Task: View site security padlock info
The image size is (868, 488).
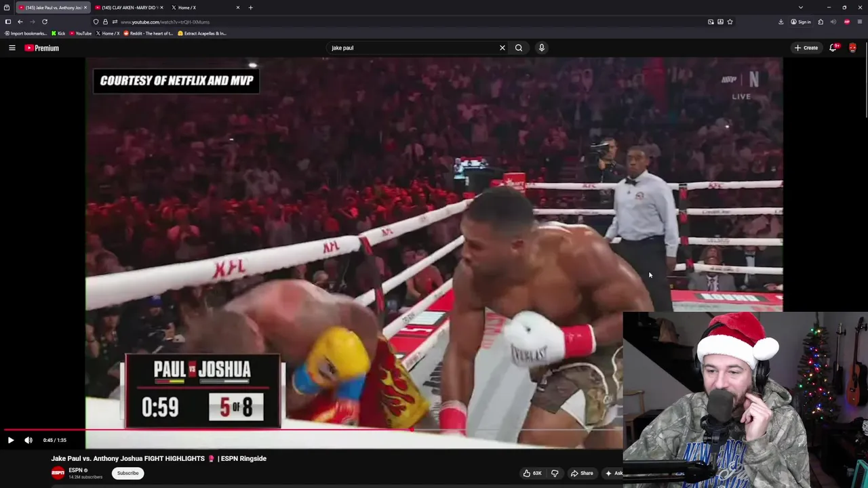Action: click(x=105, y=22)
